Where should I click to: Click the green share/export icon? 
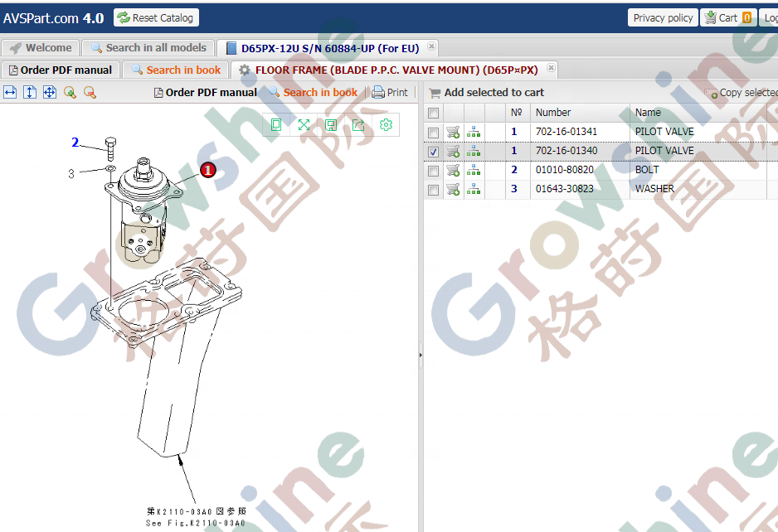[358, 125]
